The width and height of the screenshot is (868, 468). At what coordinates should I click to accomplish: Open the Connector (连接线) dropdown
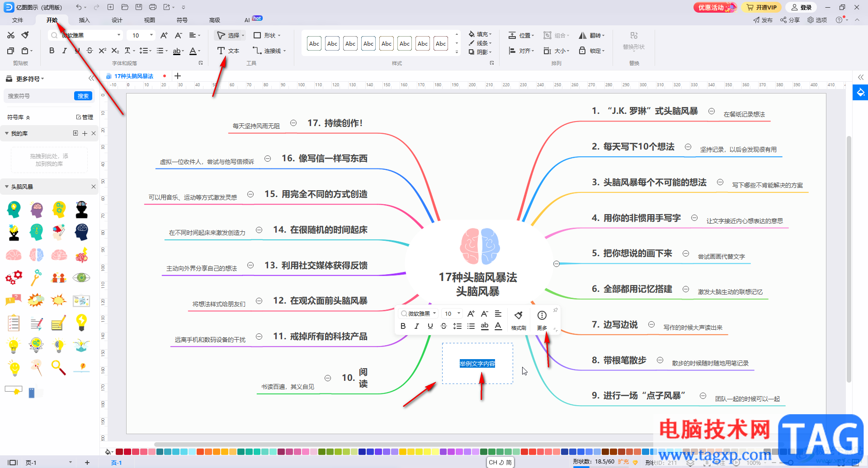(x=269, y=51)
